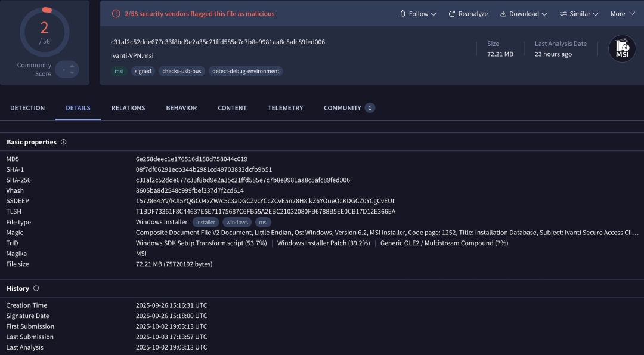The image size is (644, 355).
Task: Click the Download arrow icon
Action: click(503, 14)
